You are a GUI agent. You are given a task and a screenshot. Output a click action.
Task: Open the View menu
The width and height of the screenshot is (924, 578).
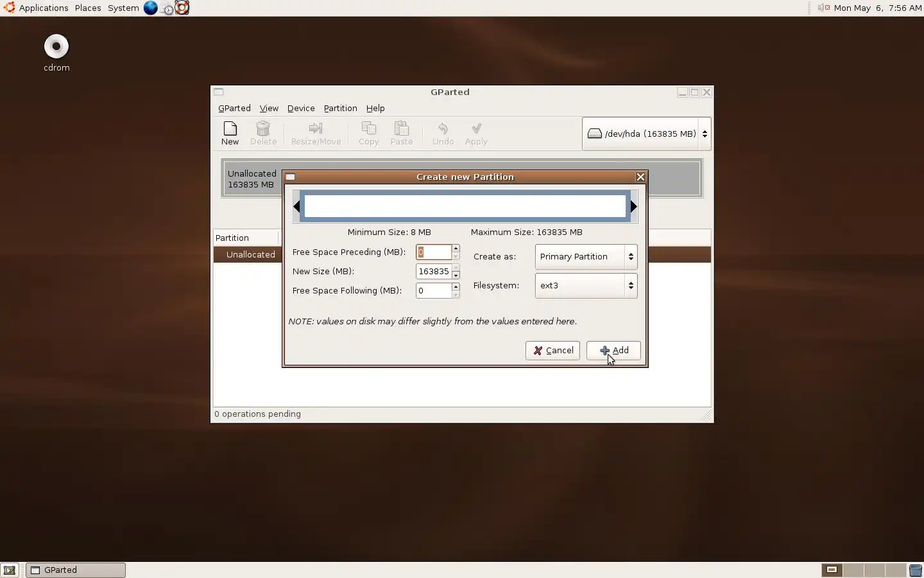click(269, 108)
